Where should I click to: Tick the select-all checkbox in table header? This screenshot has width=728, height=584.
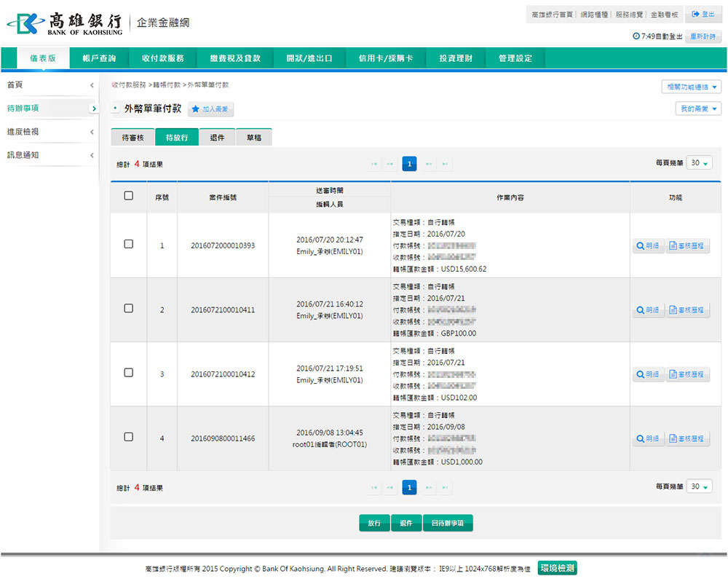click(129, 196)
